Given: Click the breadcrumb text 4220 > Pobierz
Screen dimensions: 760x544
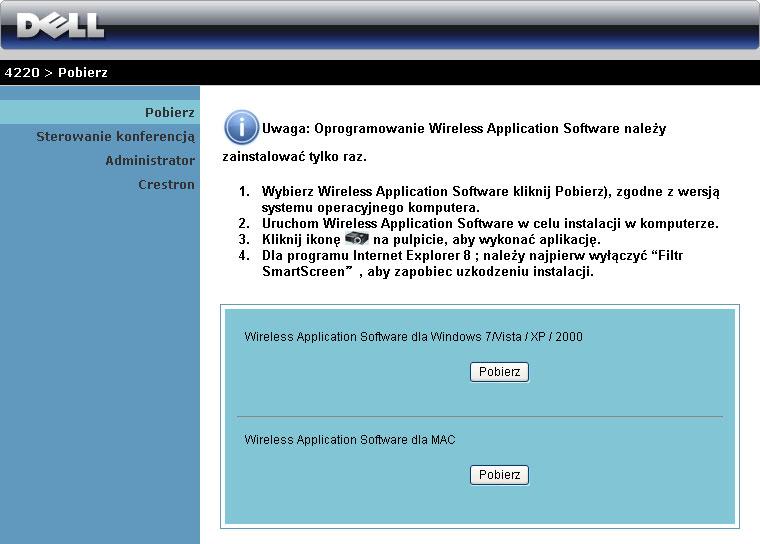Looking at the screenshot, I should tap(56, 73).
